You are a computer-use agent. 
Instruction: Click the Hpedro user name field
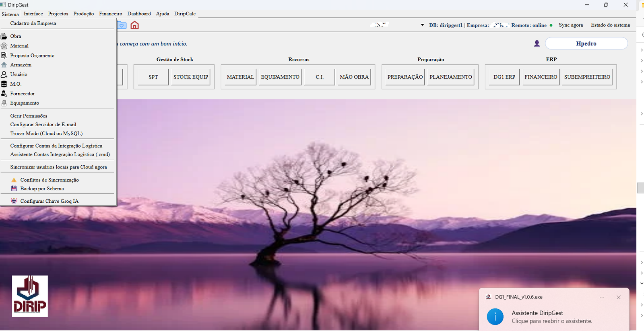[586, 43]
